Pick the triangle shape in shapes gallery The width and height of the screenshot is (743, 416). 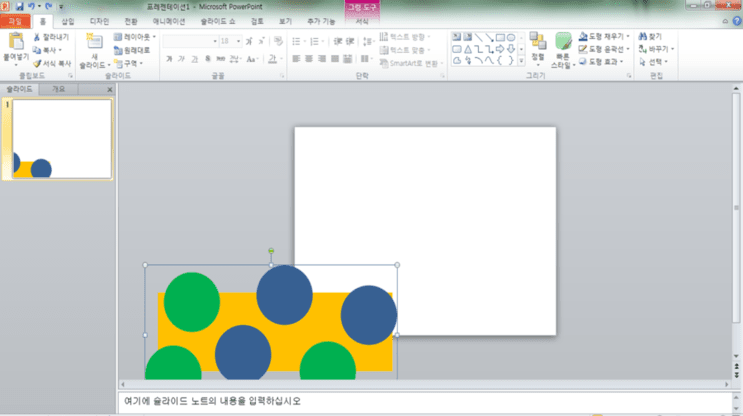pyautogui.click(x=468, y=49)
